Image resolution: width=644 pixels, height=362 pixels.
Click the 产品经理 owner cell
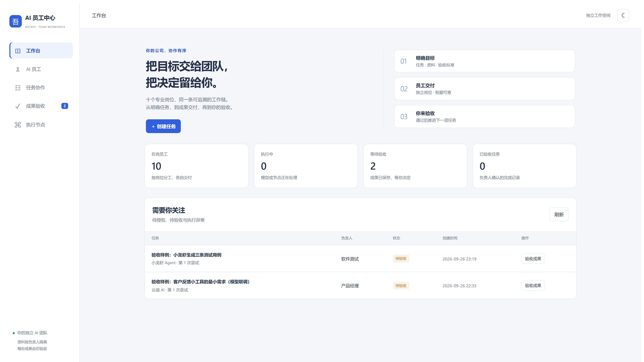tap(350, 286)
